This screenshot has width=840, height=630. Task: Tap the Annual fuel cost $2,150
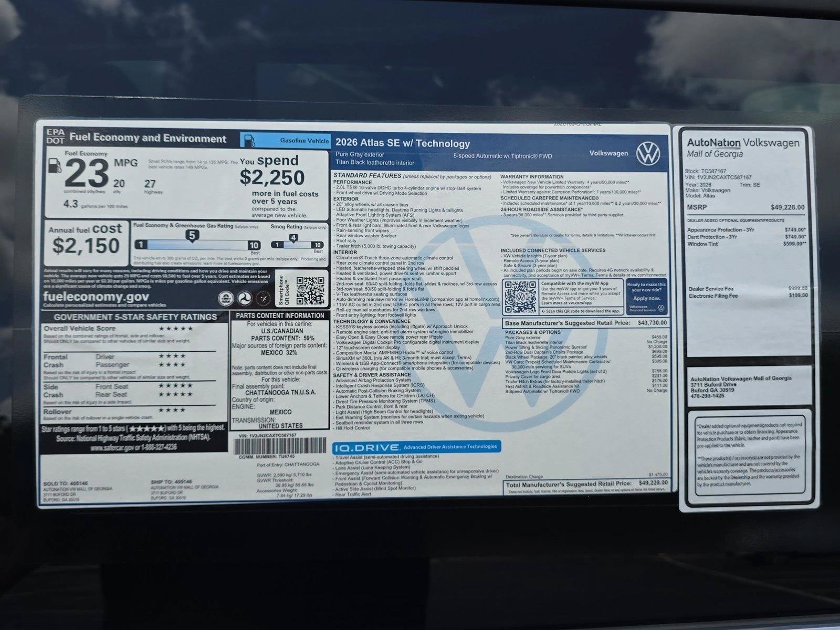coord(86,239)
